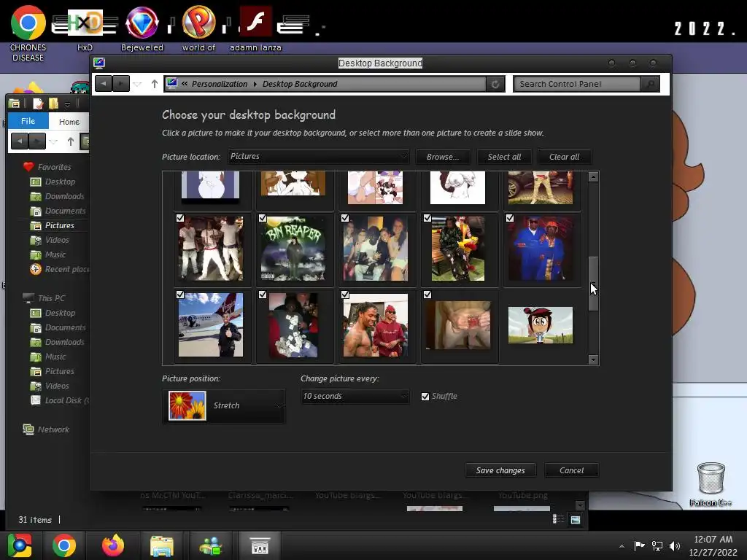Toggle the Shuffle checkbox
747x560 pixels.
click(x=425, y=396)
